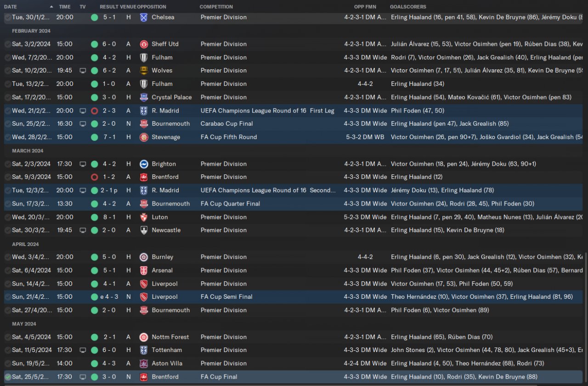Toggle the sort arrow beside the DATE header

pyautogui.click(x=51, y=7)
